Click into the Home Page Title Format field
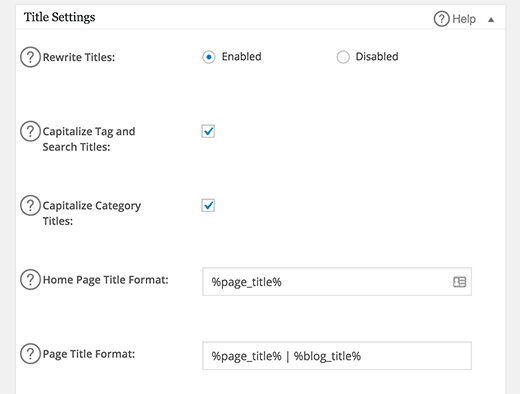This screenshot has height=394, width=520. [337, 282]
